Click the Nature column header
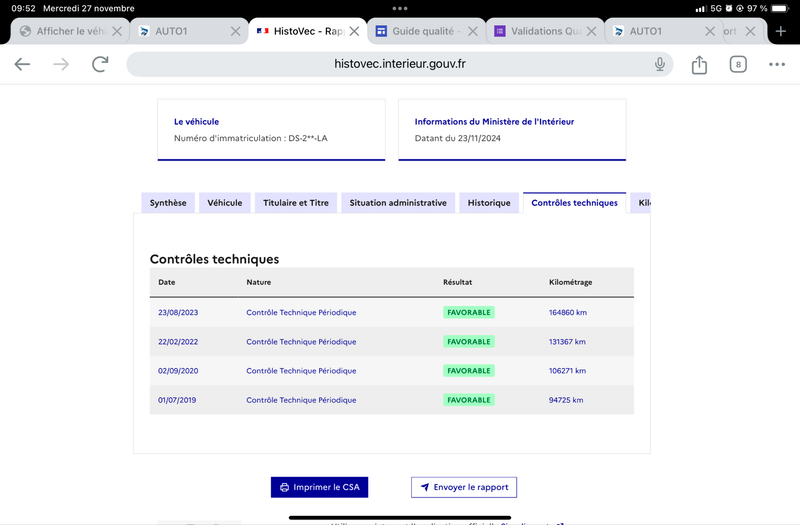 pyautogui.click(x=259, y=282)
